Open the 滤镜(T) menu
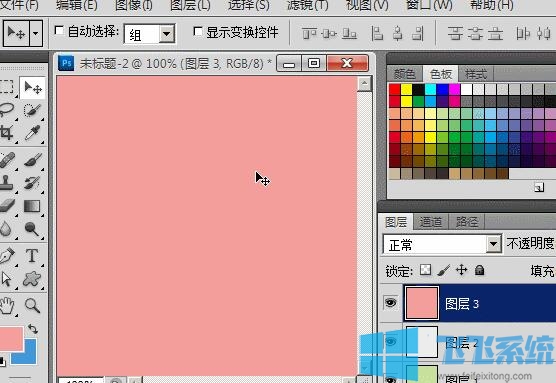Image resolution: width=556 pixels, height=383 pixels. 307,5
